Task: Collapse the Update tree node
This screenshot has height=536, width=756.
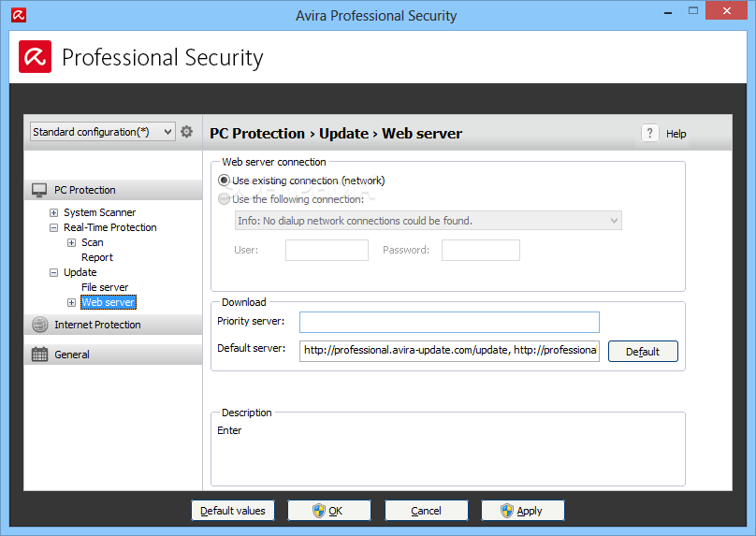Action: point(54,273)
